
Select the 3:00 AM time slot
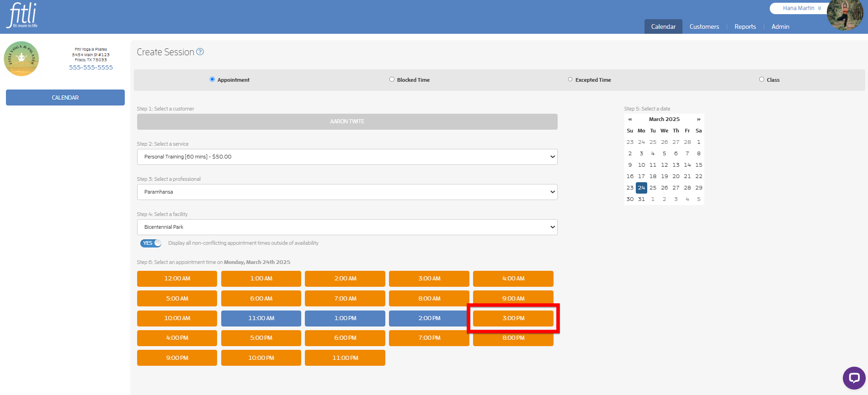point(429,279)
